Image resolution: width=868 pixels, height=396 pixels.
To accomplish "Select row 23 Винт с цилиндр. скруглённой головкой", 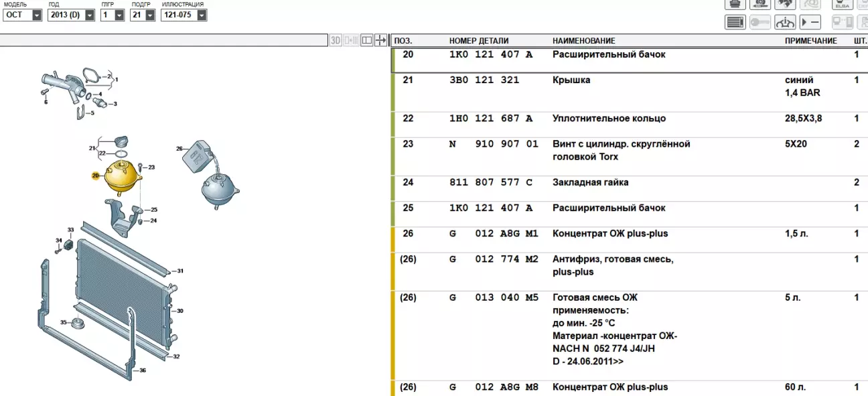I will 630,156.
